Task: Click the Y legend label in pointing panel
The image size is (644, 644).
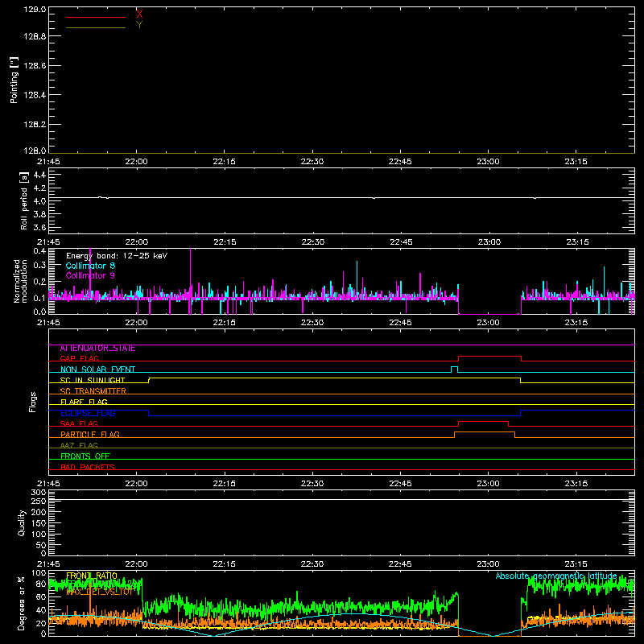Action: 139,25
